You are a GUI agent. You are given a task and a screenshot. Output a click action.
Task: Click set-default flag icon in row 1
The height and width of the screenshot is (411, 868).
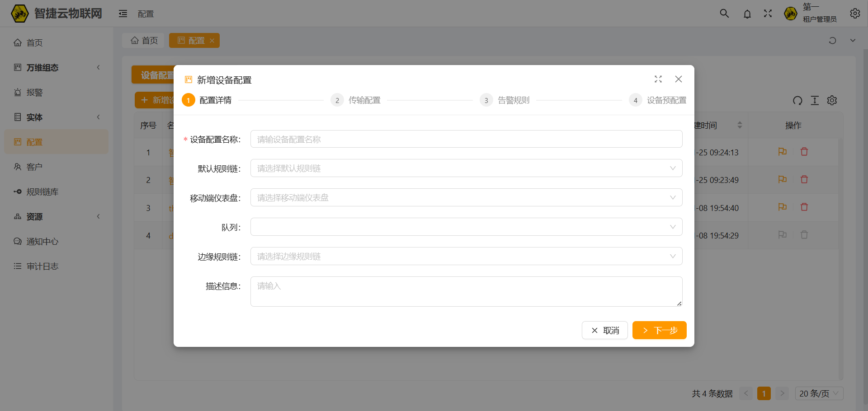pos(783,152)
